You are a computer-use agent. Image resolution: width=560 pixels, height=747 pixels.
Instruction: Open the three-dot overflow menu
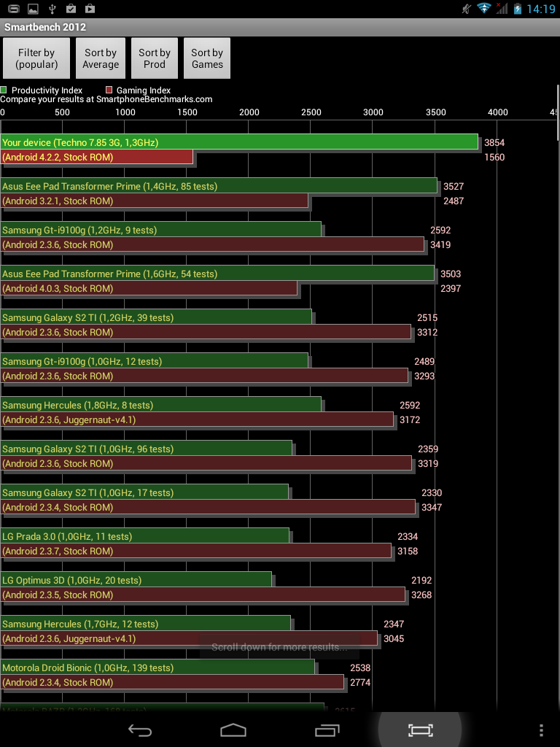[x=541, y=729]
